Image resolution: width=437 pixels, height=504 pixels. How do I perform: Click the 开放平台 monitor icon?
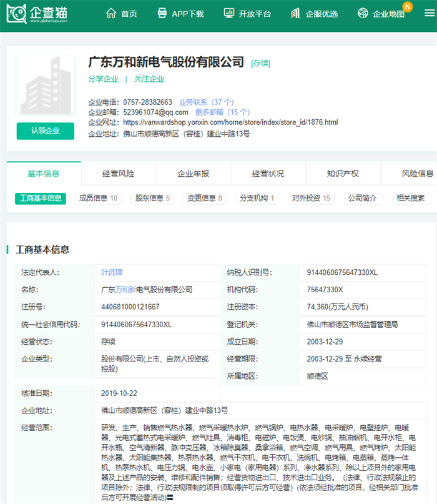tap(228, 13)
